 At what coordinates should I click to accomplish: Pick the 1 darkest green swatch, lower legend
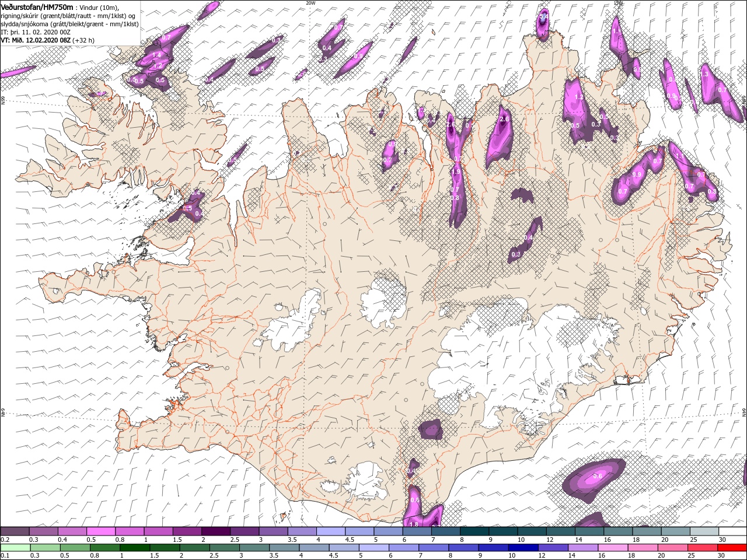click(x=134, y=548)
